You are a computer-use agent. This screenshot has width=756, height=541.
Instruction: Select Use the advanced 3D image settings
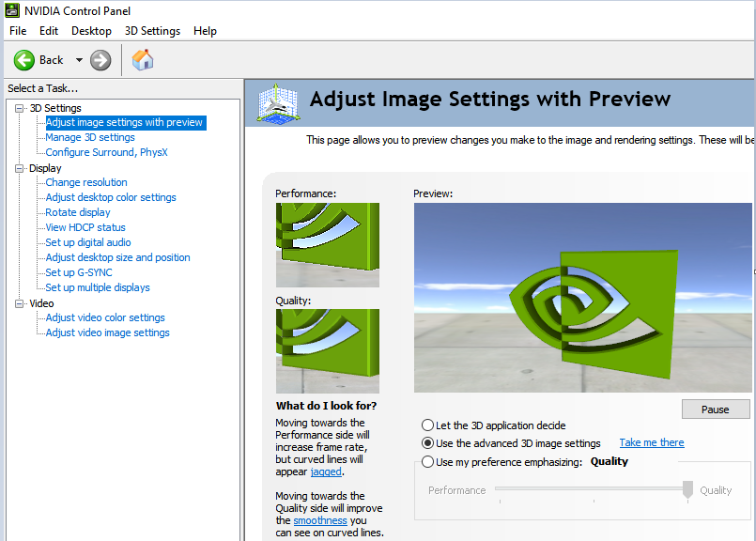click(x=511, y=443)
